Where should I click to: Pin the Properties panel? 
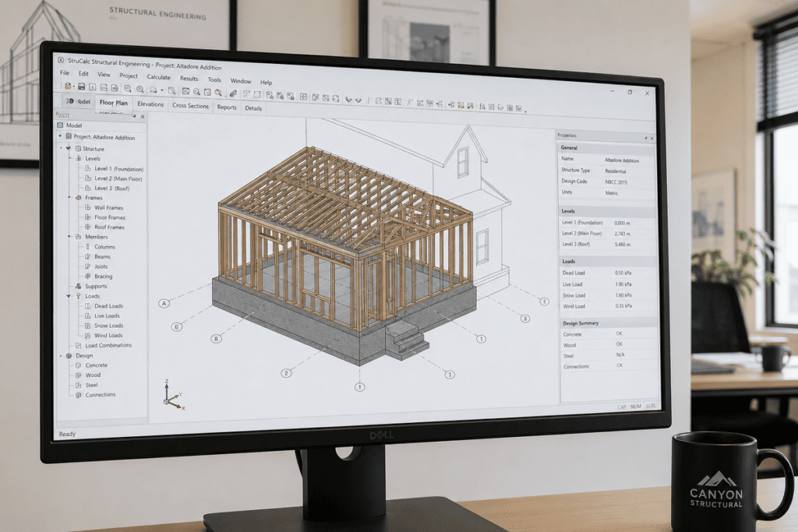coord(645,138)
